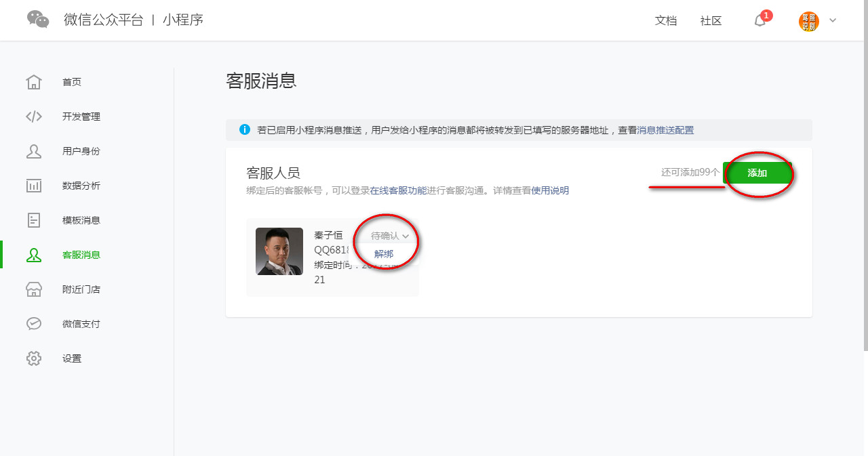The height and width of the screenshot is (456, 868).
Task: Open 设置 in the sidebar
Action: point(72,358)
